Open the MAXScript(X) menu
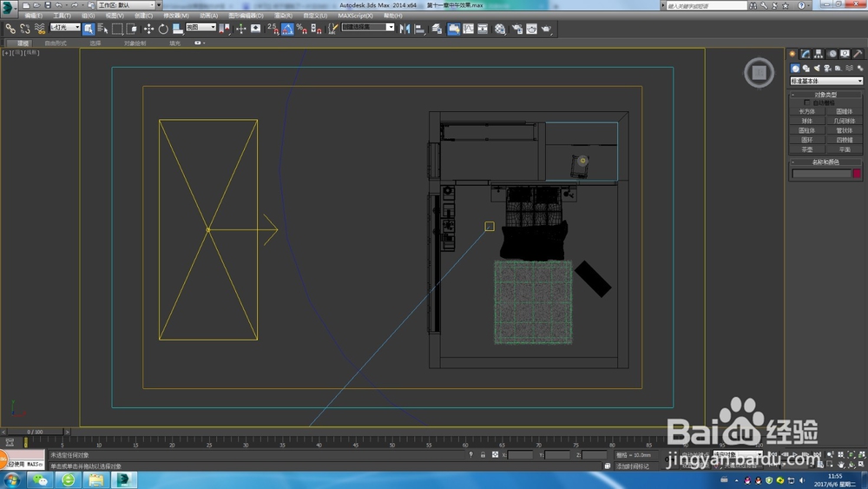This screenshot has height=489, width=868. pyautogui.click(x=355, y=16)
